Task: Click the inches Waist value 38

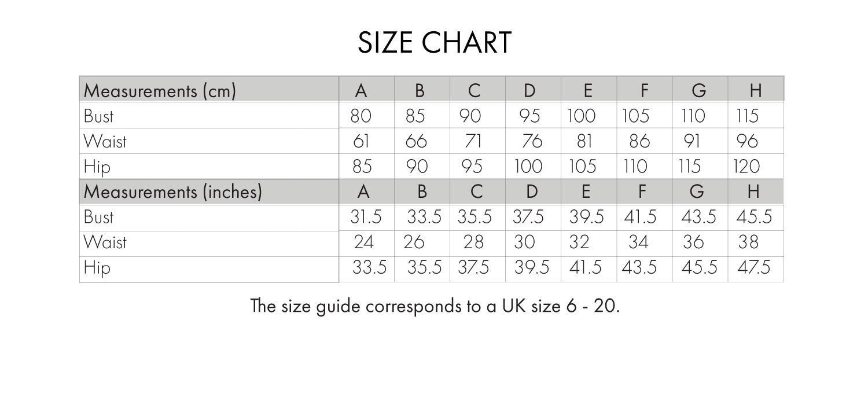Action: pos(748,242)
